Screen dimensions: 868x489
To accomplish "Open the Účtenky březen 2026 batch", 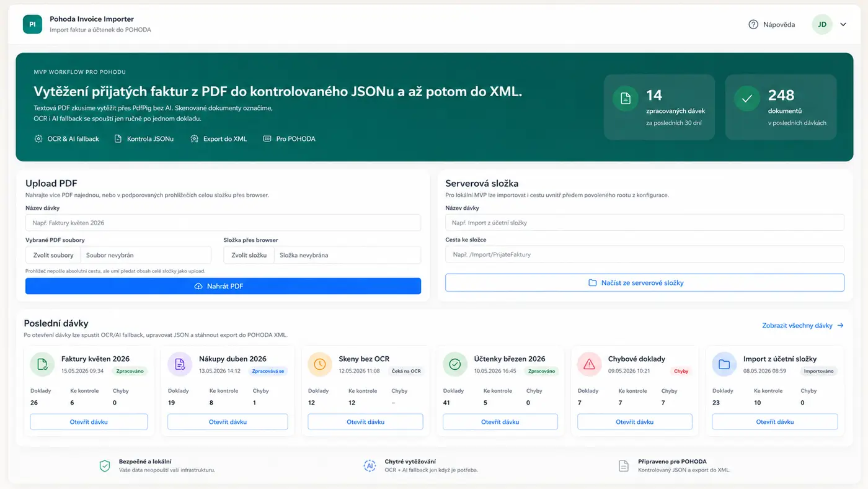I will coord(500,422).
